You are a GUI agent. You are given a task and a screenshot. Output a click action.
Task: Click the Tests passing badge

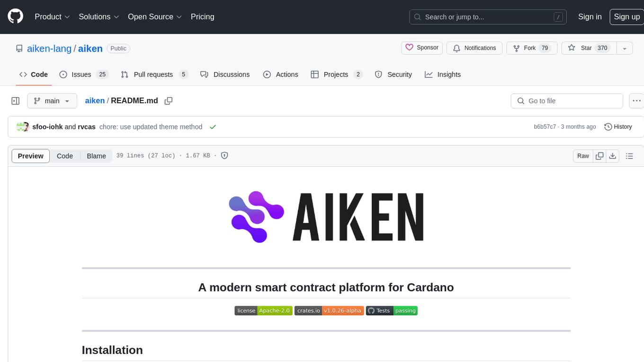click(x=392, y=311)
